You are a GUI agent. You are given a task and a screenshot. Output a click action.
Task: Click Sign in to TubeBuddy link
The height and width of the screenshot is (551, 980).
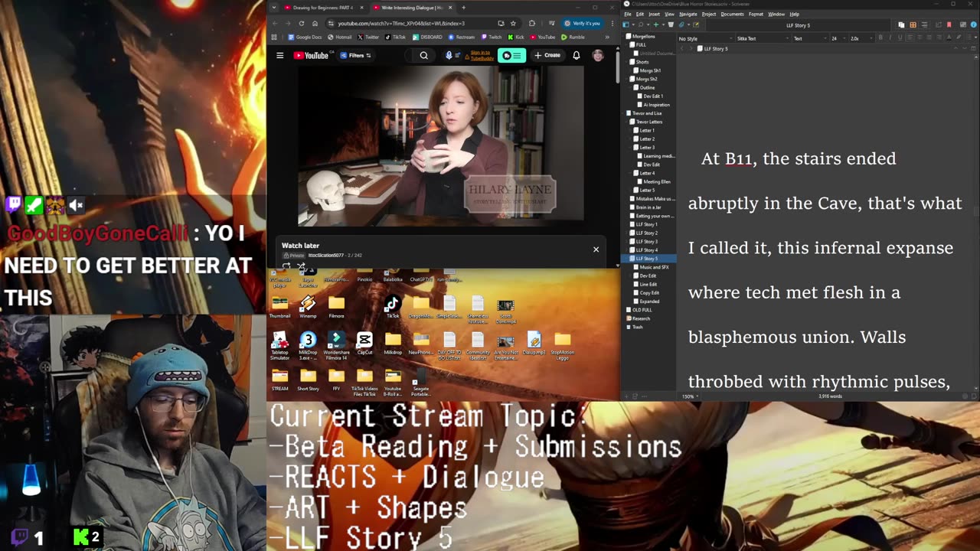click(480, 55)
